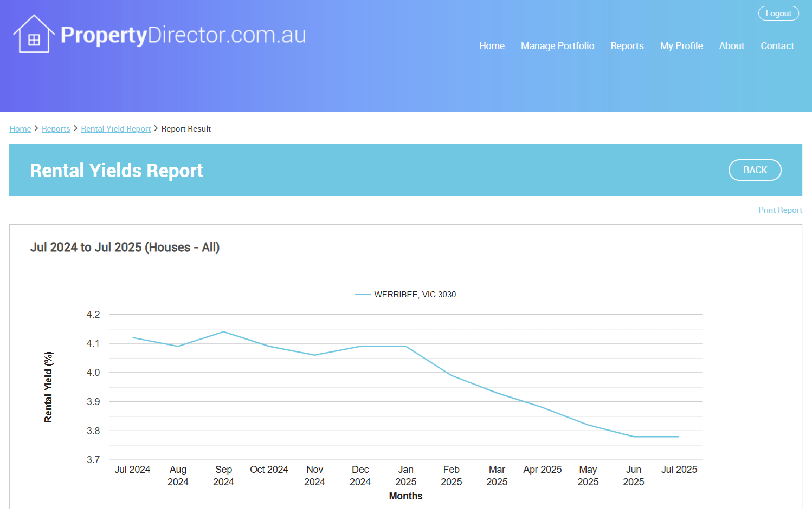The width and height of the screenshot is (812, 521).
Task: Click the Jun 2025 point on yield line
Action: [x=633, y=437]
